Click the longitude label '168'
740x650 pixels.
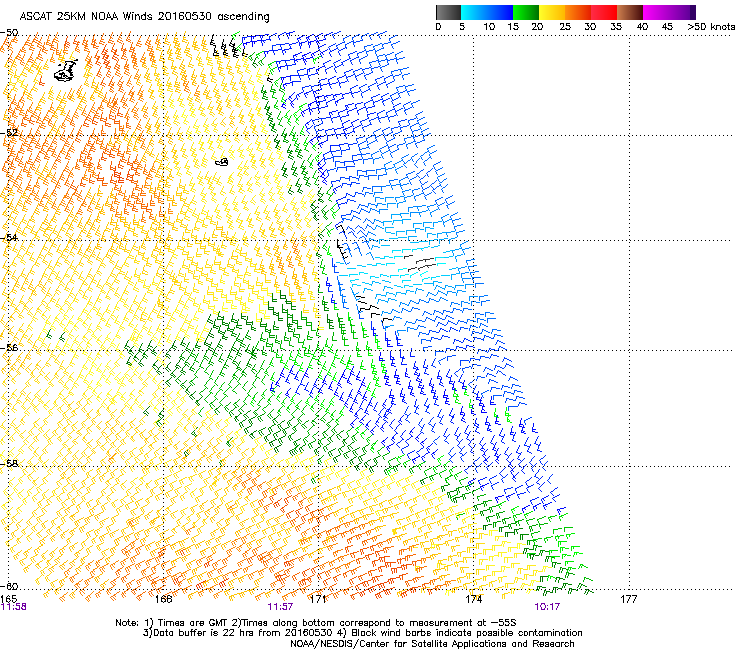tap(163, 599)
